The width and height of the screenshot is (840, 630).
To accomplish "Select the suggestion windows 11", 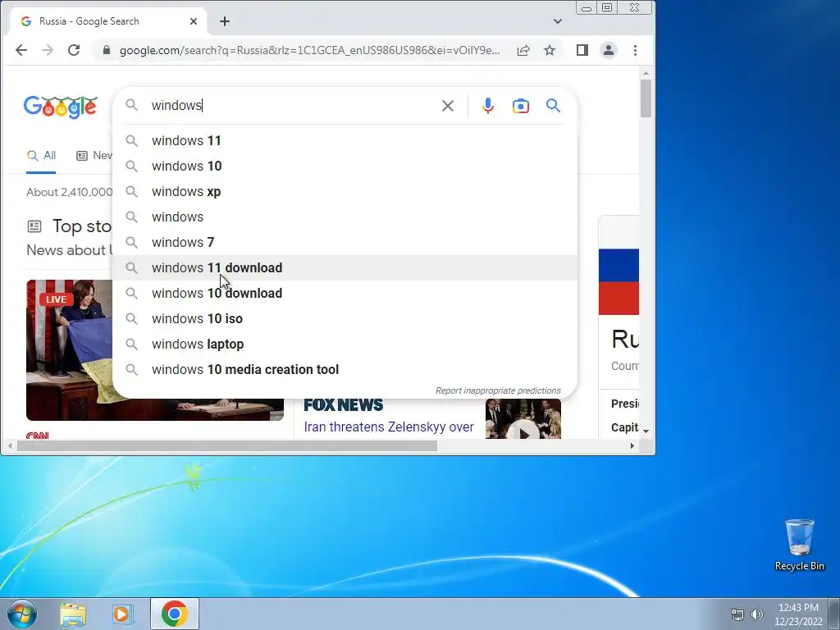I will point(345,140).
